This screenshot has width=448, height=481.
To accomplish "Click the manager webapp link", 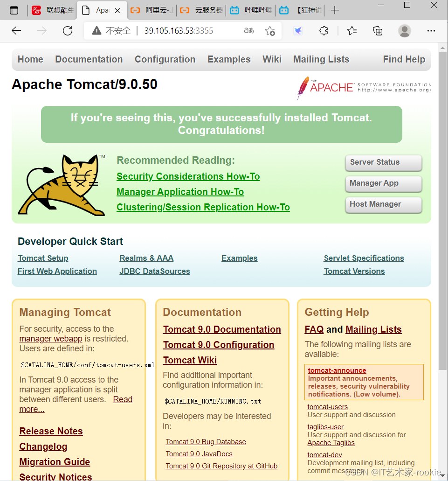I will tap(51, 339).
